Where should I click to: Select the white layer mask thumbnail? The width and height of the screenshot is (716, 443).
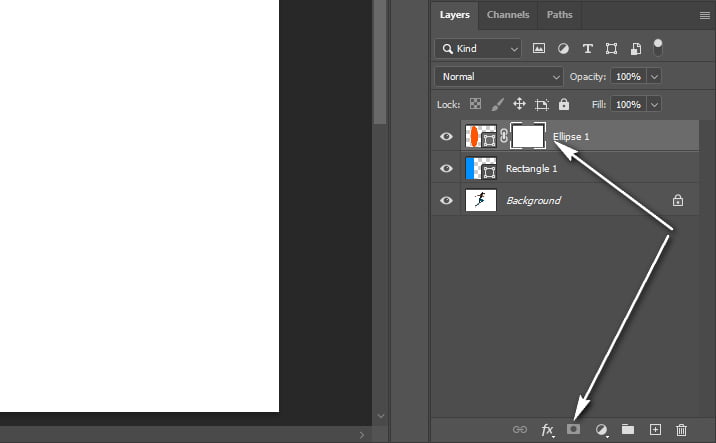[528, 136]
